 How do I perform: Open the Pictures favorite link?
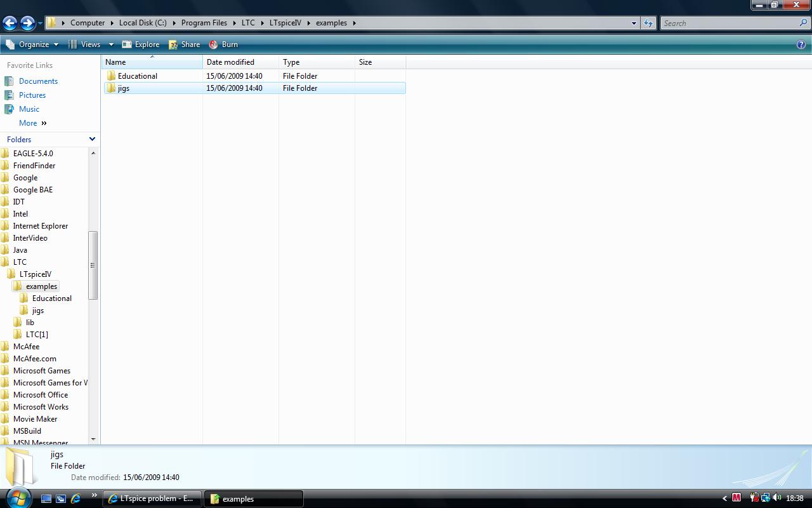tap(32, 95)
